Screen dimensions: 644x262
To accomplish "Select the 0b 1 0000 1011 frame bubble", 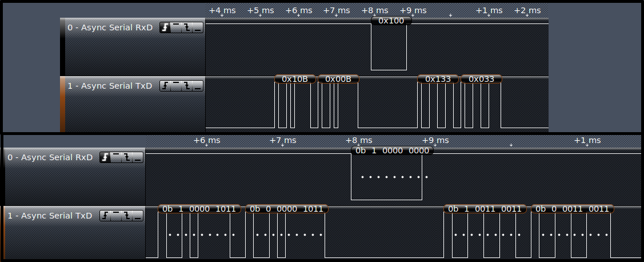I will coord(199,209).
